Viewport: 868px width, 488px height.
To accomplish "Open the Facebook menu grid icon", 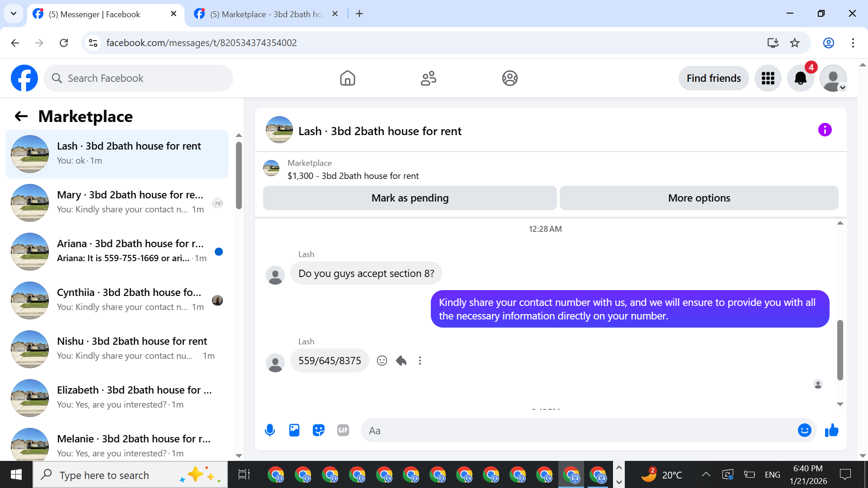I will tap(768, 78).
